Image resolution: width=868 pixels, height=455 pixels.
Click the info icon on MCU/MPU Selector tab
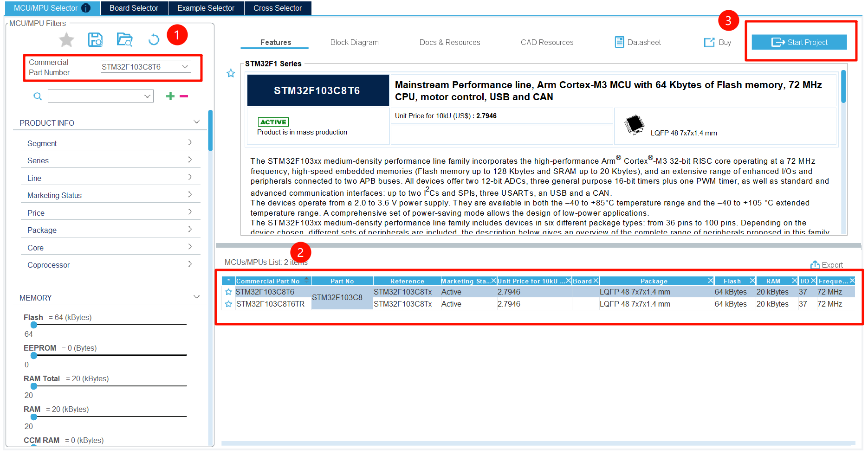coord(86,8)
